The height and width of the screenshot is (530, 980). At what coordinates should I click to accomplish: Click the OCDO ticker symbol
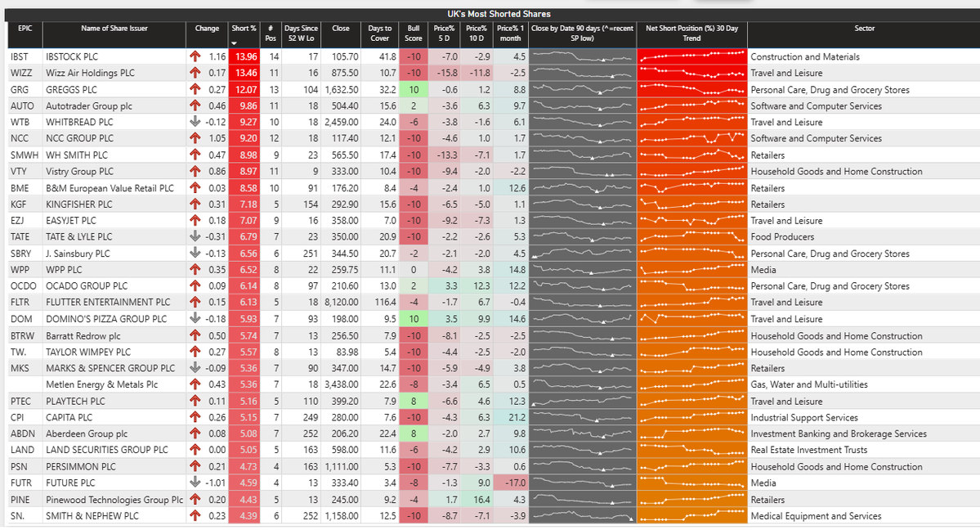point(24,286)
